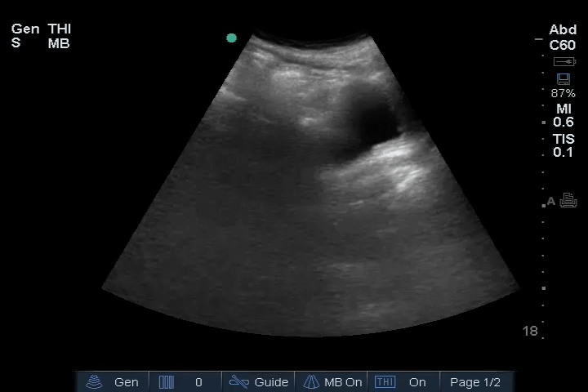Click the printer icon
Screen dimensions: 588x392
click(568, 201)
